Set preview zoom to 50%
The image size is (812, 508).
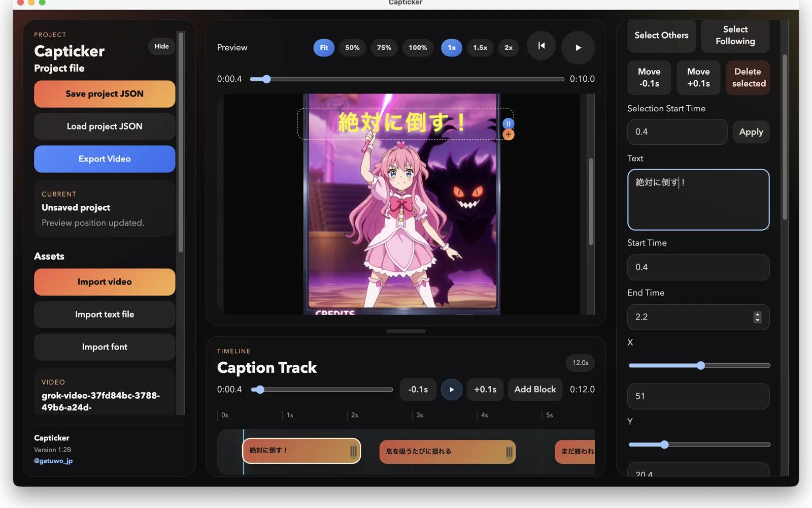[352, 48]
